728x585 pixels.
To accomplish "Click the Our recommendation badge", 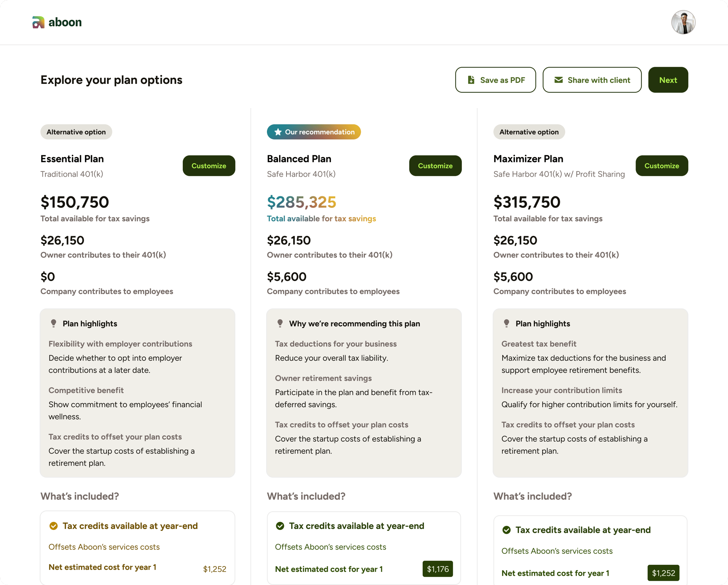I will point(314,132).
